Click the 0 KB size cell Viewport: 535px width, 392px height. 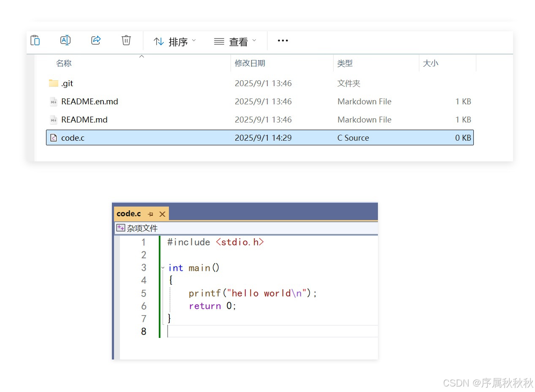463,138
